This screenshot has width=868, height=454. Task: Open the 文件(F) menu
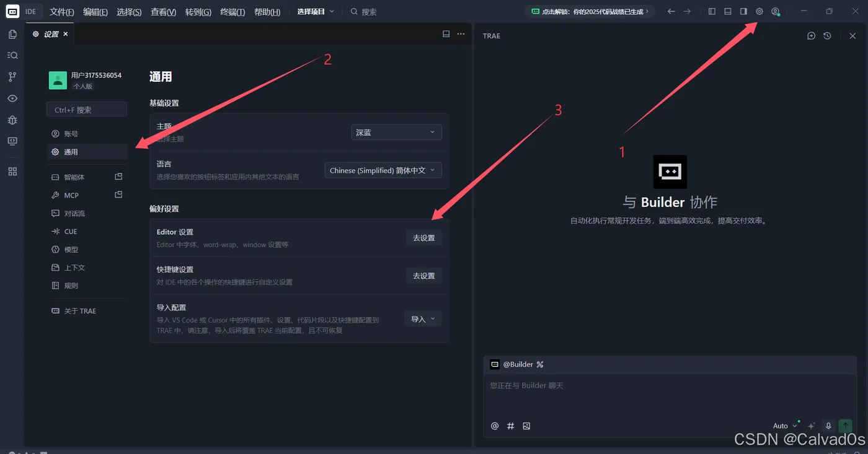(x=61, y=12)
